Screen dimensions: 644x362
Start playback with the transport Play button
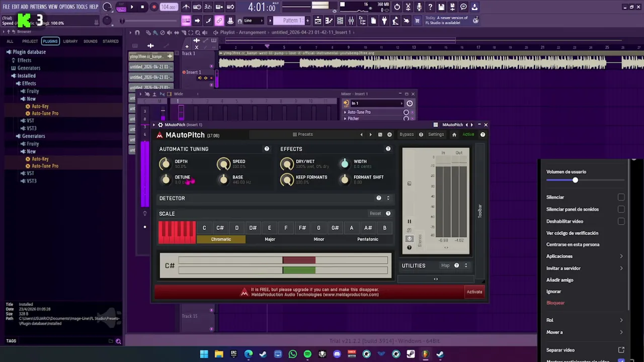point(132,7)
